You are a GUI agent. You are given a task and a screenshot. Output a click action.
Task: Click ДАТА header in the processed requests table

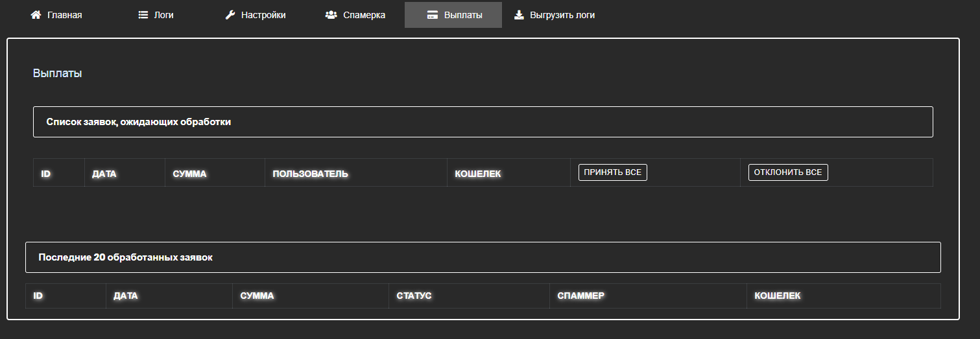tap(125, 296)
